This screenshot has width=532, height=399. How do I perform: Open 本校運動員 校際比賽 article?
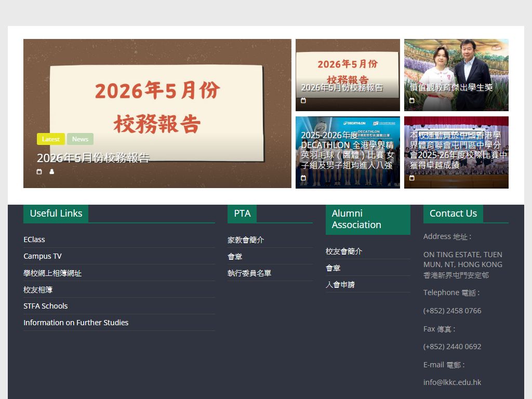click(x=458, y=150)
